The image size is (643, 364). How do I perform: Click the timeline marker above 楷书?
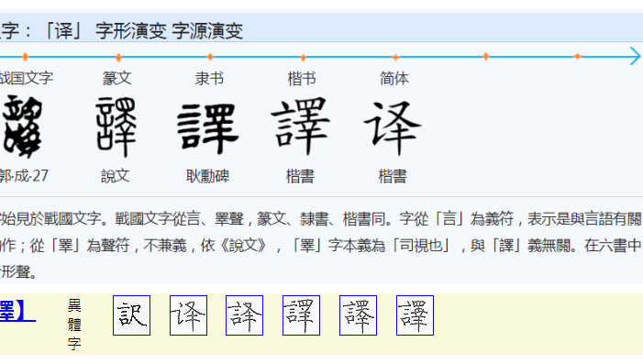(x=303, y=58)
